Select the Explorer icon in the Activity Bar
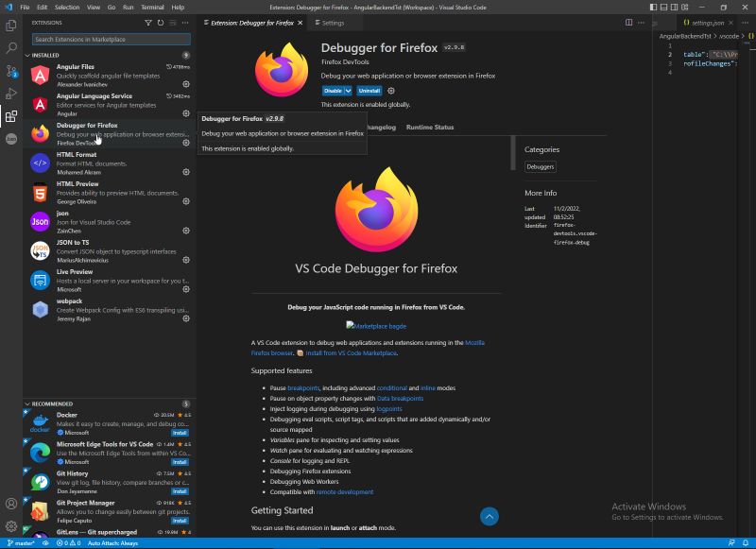Viewport: 756px width, 549px height. pos(10,26)
